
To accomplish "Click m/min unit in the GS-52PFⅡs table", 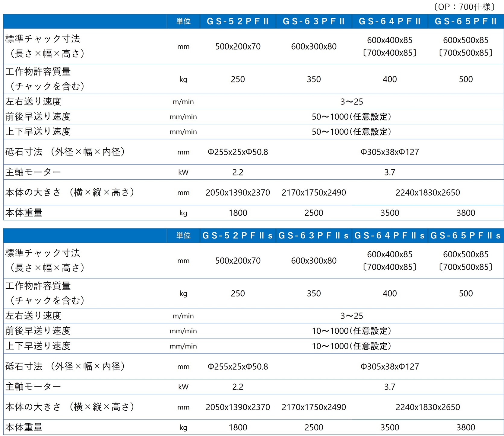I will [183, 316].
